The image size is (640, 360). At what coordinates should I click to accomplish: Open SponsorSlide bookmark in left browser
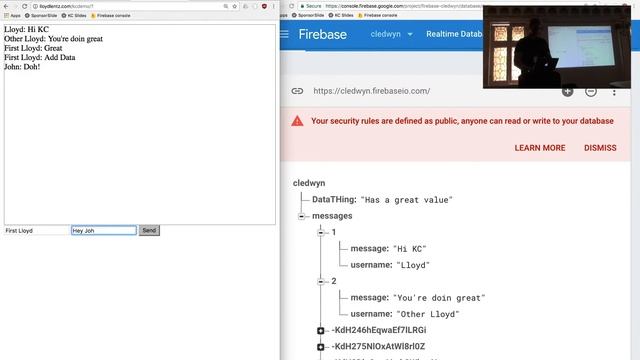(x=41, y=16)
